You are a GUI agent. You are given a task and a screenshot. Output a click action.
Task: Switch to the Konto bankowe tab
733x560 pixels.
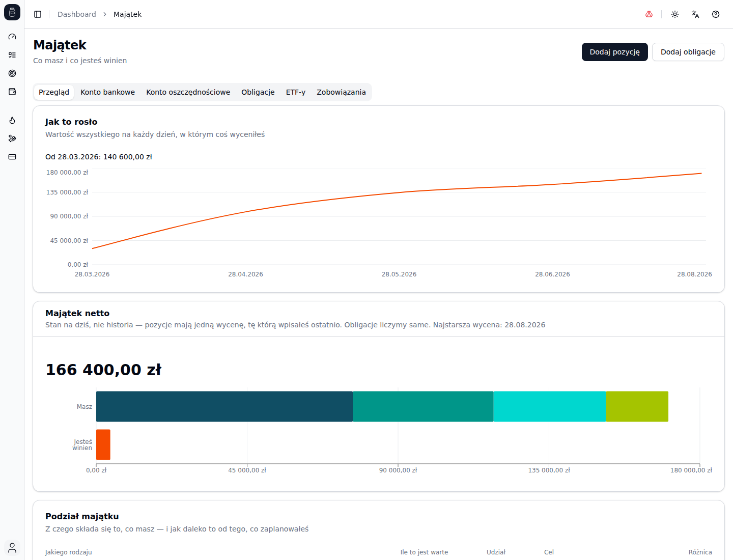(x=108, y=92)
